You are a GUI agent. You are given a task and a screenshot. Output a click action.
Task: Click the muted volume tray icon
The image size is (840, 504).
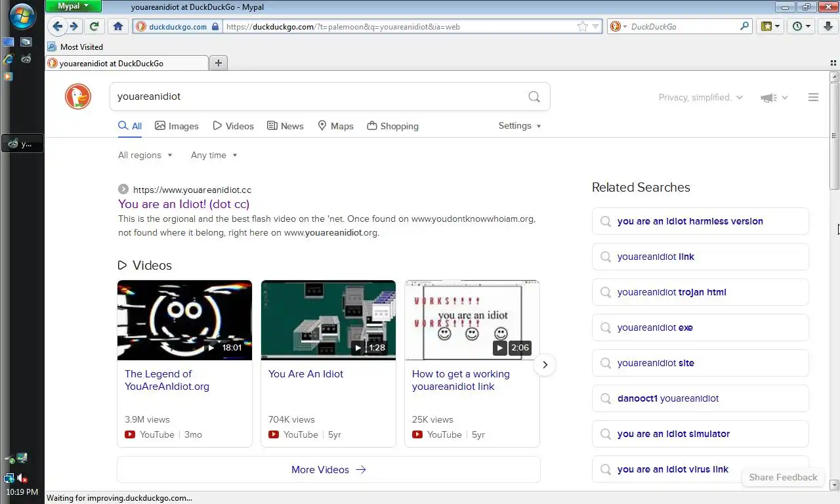pyautogui.click(x=22, y=478)
